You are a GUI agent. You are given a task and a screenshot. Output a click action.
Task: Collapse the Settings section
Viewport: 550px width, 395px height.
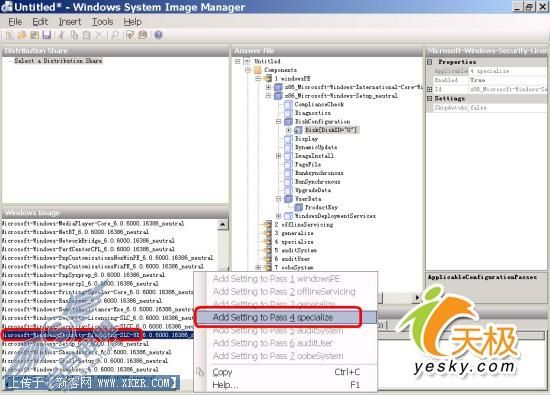tap(430, 99)
